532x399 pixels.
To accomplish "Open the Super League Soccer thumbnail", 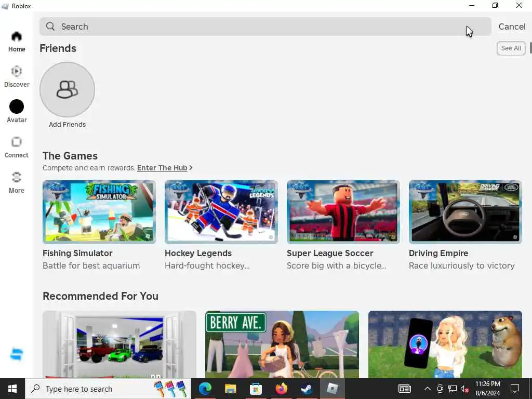I will pyautogui.click(x=343, y=212).
